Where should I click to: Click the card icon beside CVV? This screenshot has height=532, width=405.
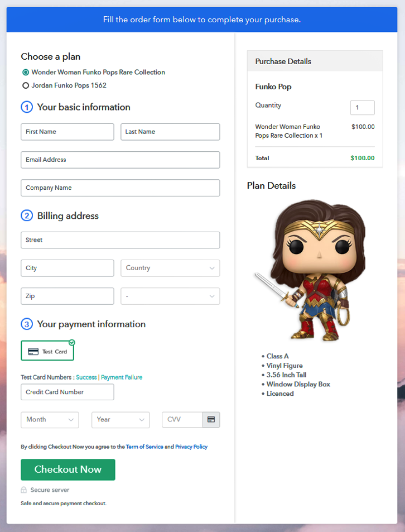coord(211,420)
